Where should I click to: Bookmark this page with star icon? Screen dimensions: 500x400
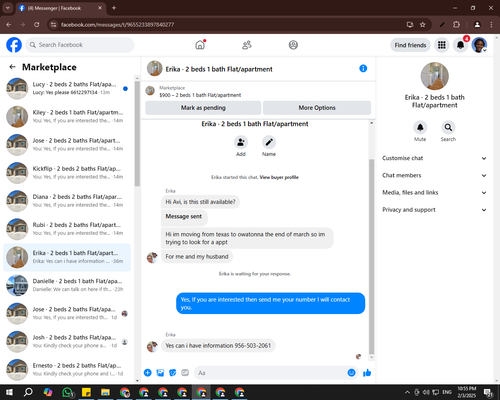(423, 25)
